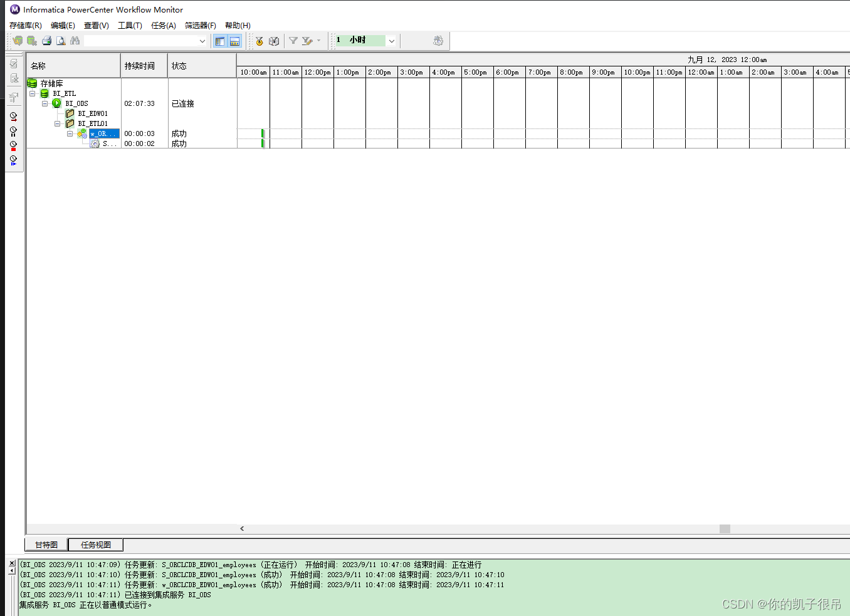Click the Find (binoculars) toolbar icon
The height and width of the screenshot is (616, 850).
tap(75, 40)
